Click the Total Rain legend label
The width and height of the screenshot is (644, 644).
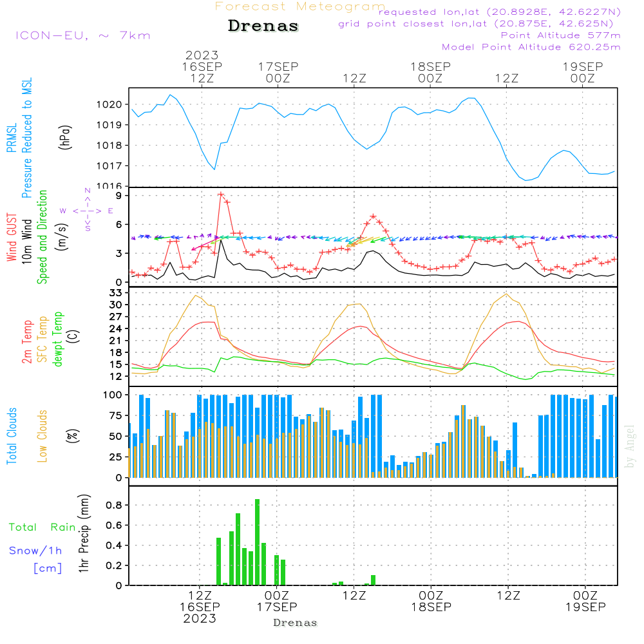pyautogui.click(x=43, y=527)
